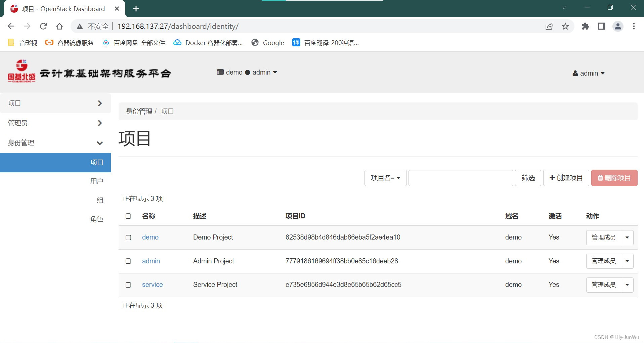Image resolution: width=644 pixels, height=343 pixels.
Task: Click the trash icon on 删除项目 button
Action: [601, 178]
